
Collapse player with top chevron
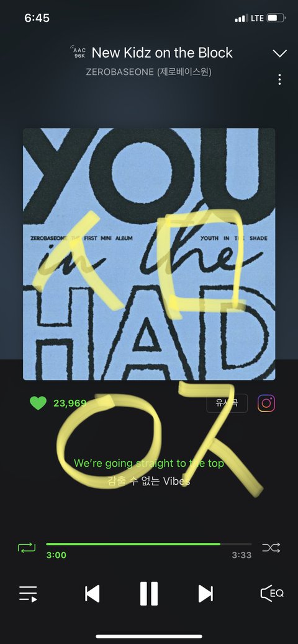click(280, 53)
